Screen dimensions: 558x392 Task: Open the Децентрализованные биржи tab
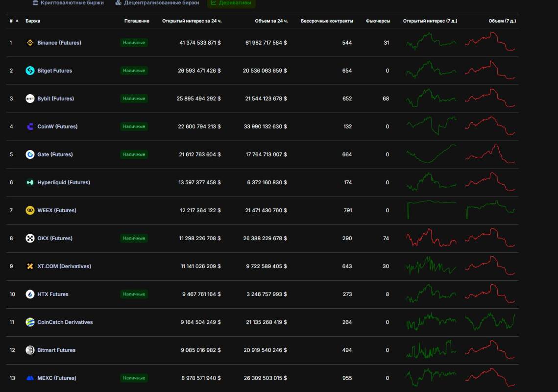pyautogui.click(x=157, y=3)
